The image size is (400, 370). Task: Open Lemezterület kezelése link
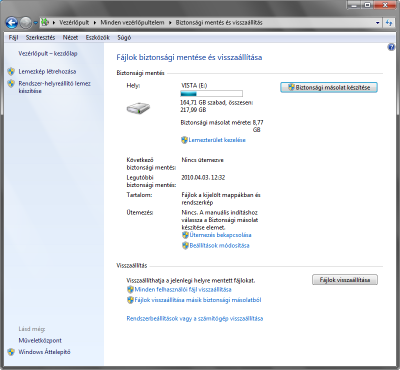point(217,140)
